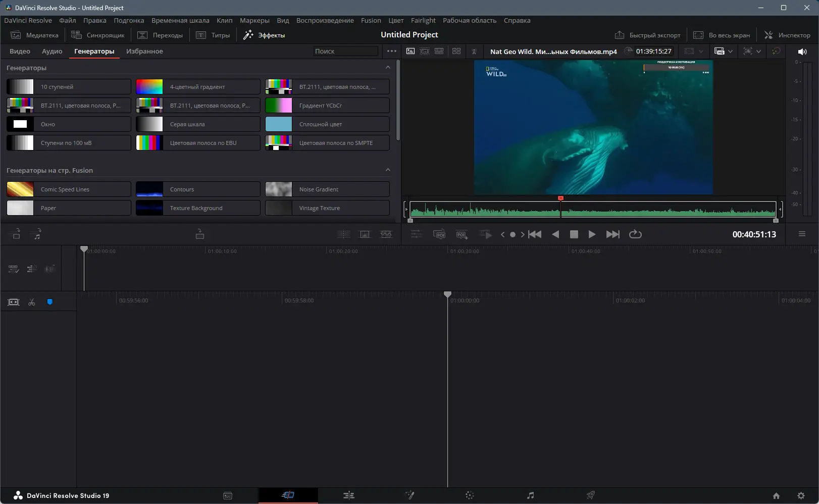This screenshot has width=819, height=504.
Task: Open project settings gear icon
Action: coord(801,495)
